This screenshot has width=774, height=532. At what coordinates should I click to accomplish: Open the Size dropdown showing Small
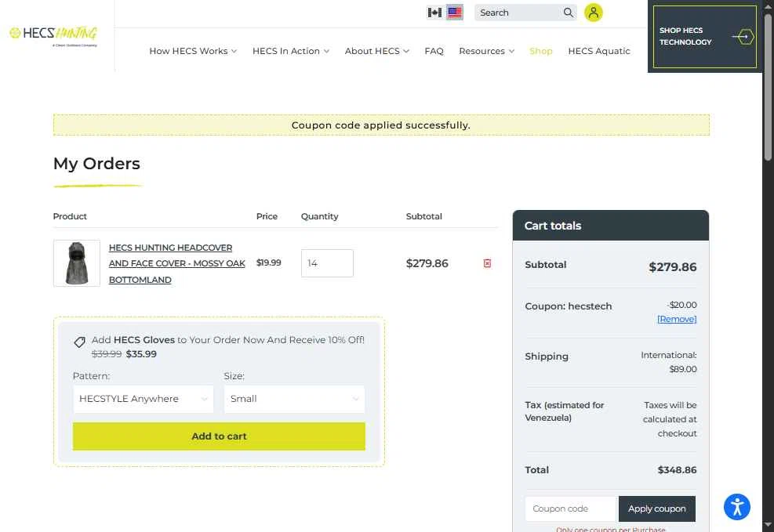pos(294,399)
